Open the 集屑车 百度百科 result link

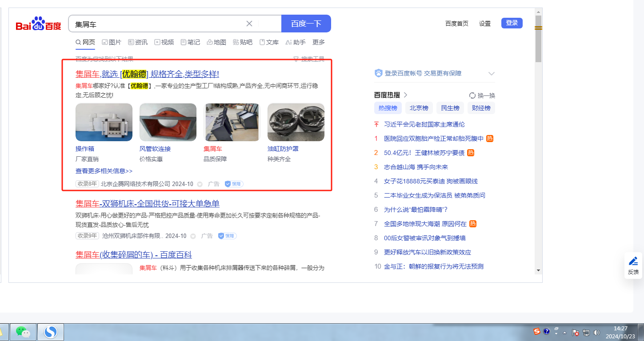(x=134, y=254)
